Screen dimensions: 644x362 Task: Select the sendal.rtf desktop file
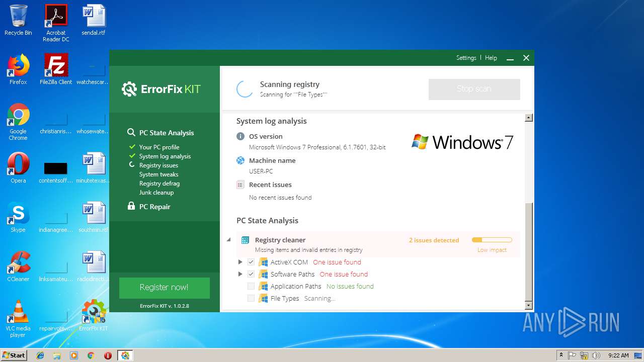(94, 20)
